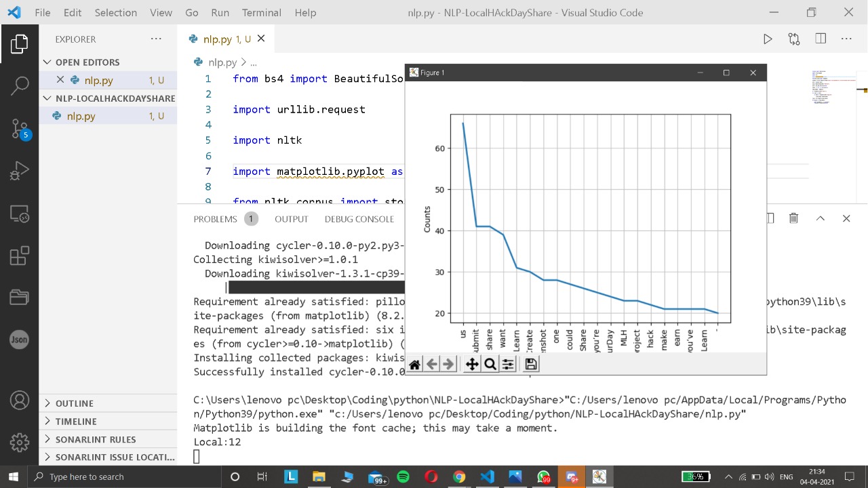Go back to previous figure view

tap(432, 364)
